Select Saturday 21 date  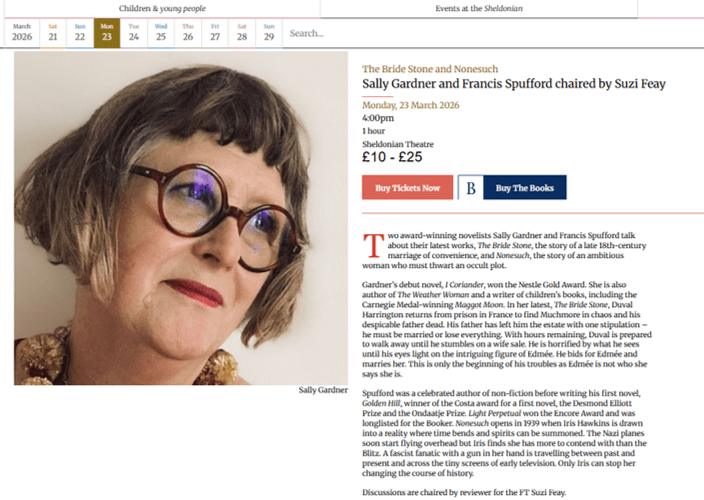[52, 33]
